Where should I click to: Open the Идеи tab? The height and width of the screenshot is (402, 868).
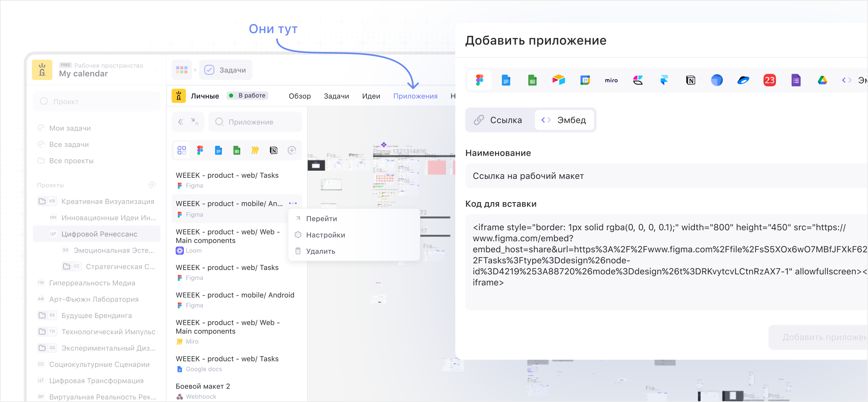[x=371, y=96]
